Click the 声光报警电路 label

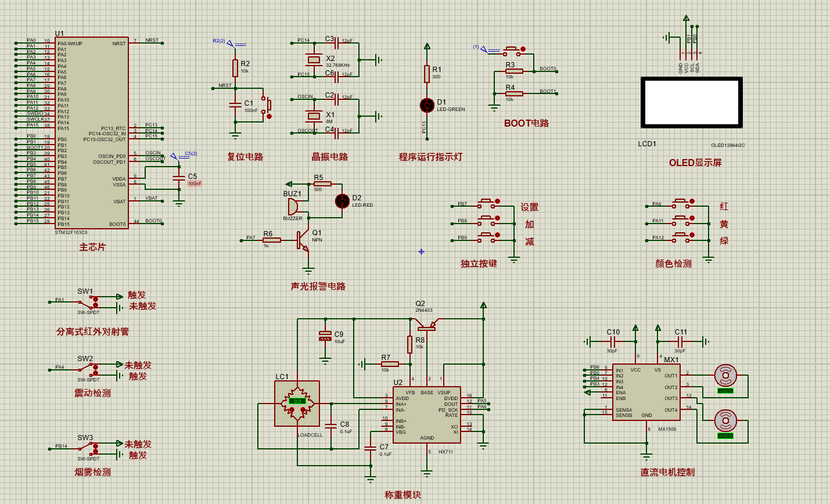[318, 286]
